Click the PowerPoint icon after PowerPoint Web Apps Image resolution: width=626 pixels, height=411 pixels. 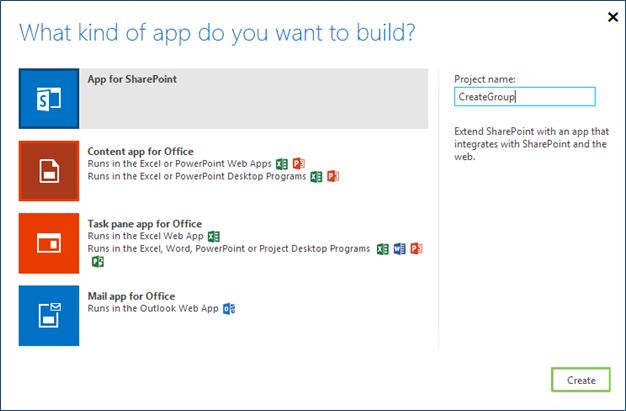pos(299,164)
